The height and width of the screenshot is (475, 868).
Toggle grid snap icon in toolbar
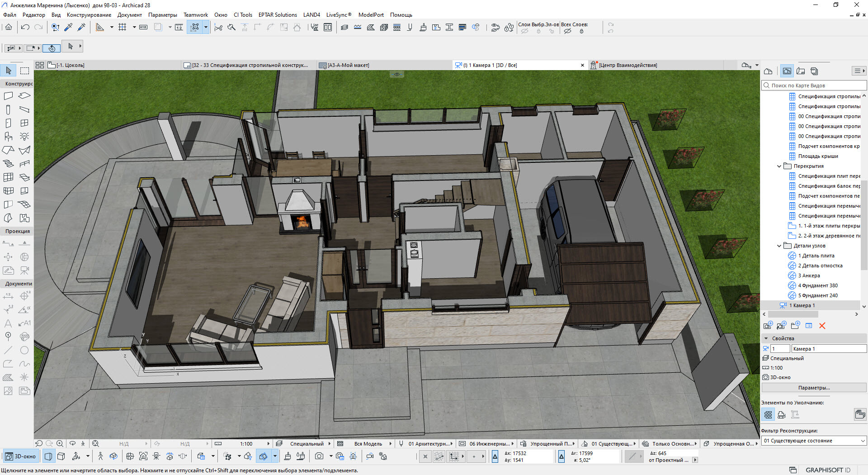(x=122, y=28)
